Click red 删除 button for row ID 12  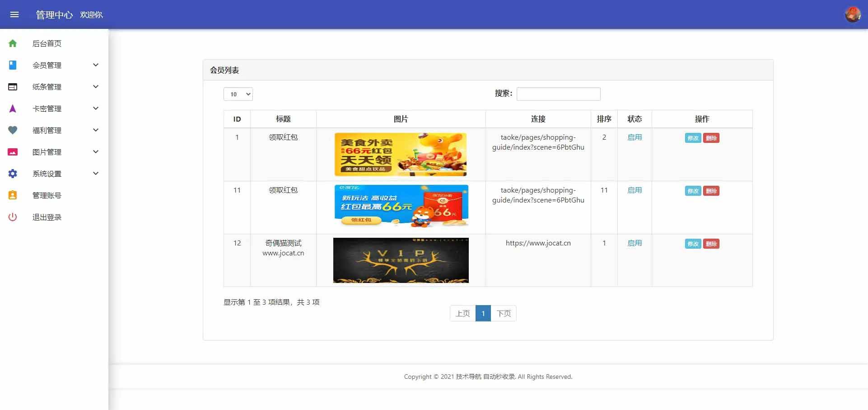click(711, 244)
